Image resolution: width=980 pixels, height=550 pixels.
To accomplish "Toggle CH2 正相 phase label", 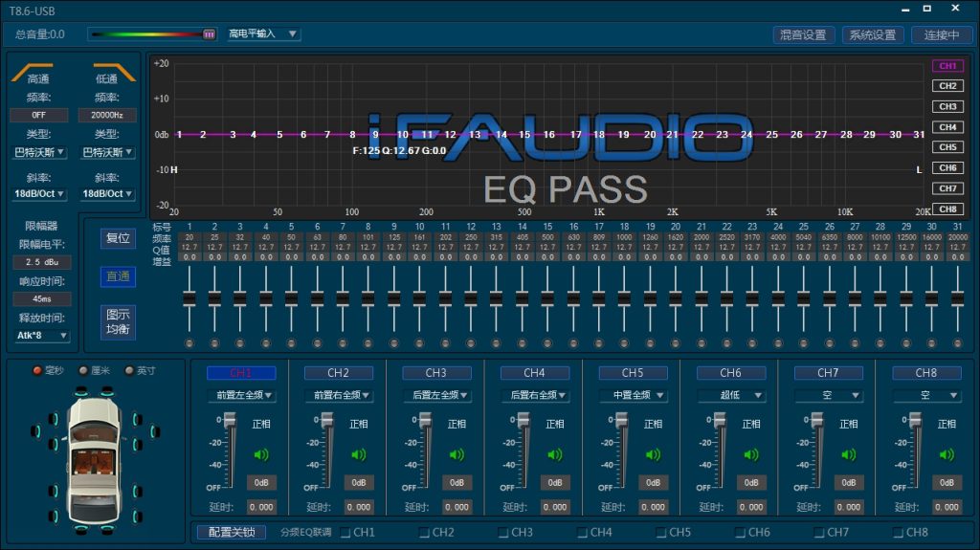I will 359,424.
